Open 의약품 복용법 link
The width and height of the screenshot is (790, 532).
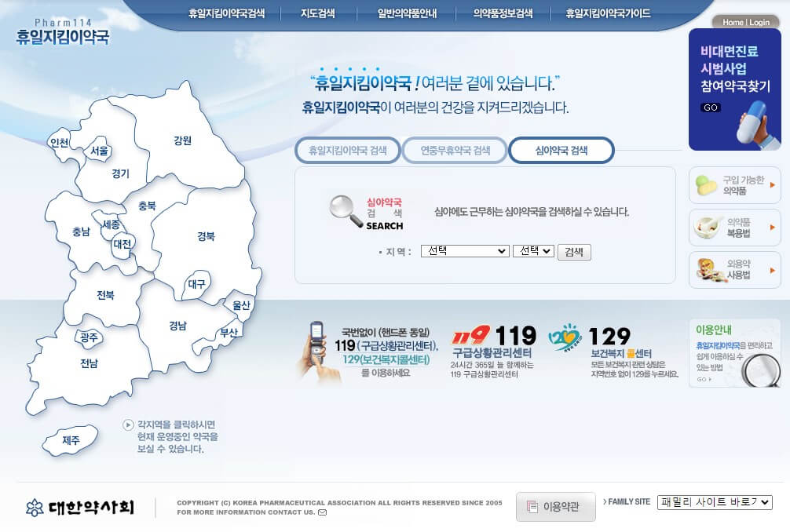click(x=734, y=228)
